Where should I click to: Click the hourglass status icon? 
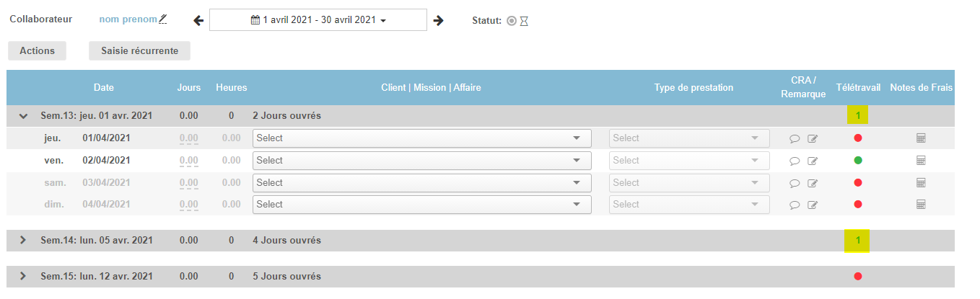point(524,21)
